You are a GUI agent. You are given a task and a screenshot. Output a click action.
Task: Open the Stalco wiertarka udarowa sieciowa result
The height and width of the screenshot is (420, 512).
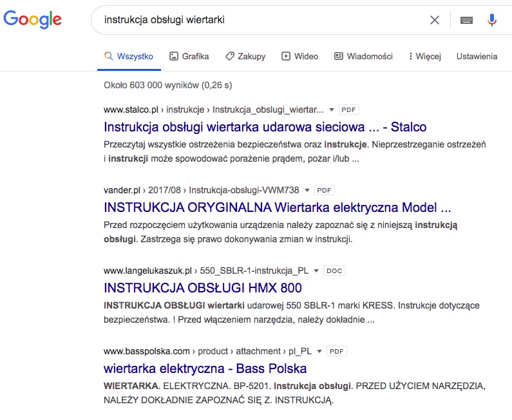[265, 127]
